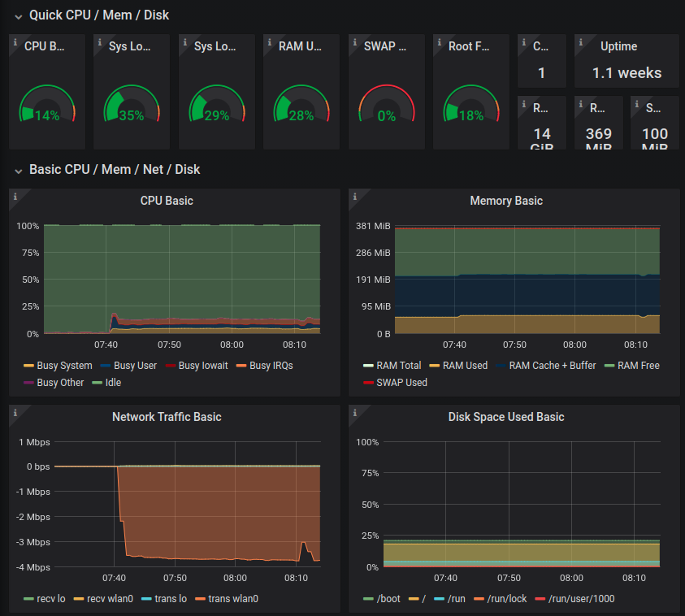Open info icon on Disk Space Used Basic panel
Viewport: 685px width, 616px height.
tap(355, 413)
